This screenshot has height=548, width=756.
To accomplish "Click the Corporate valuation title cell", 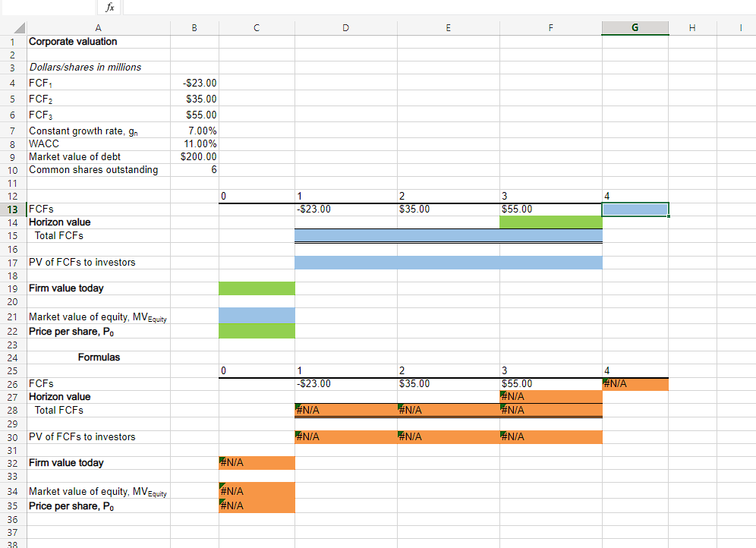I will click(98, 41).
